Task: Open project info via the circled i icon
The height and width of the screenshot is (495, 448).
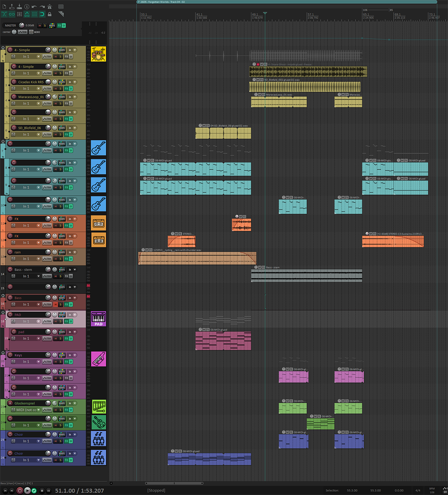Action: 27,7
